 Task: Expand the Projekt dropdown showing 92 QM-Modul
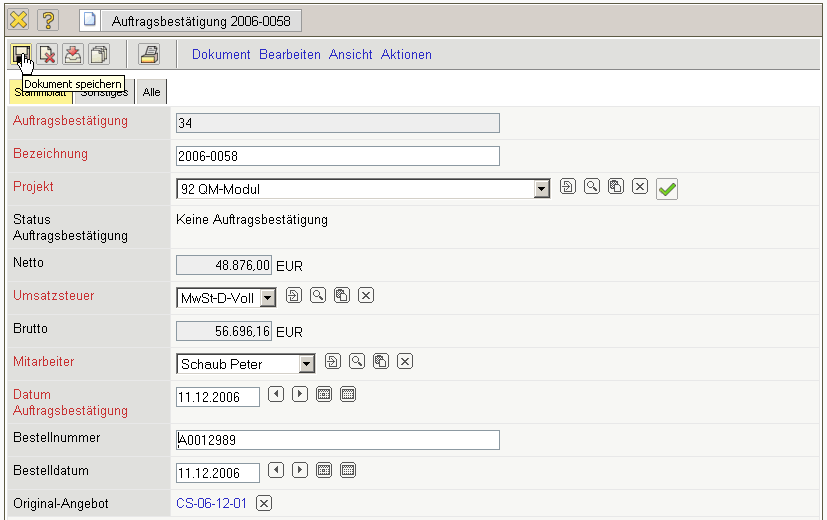[542, 189]
